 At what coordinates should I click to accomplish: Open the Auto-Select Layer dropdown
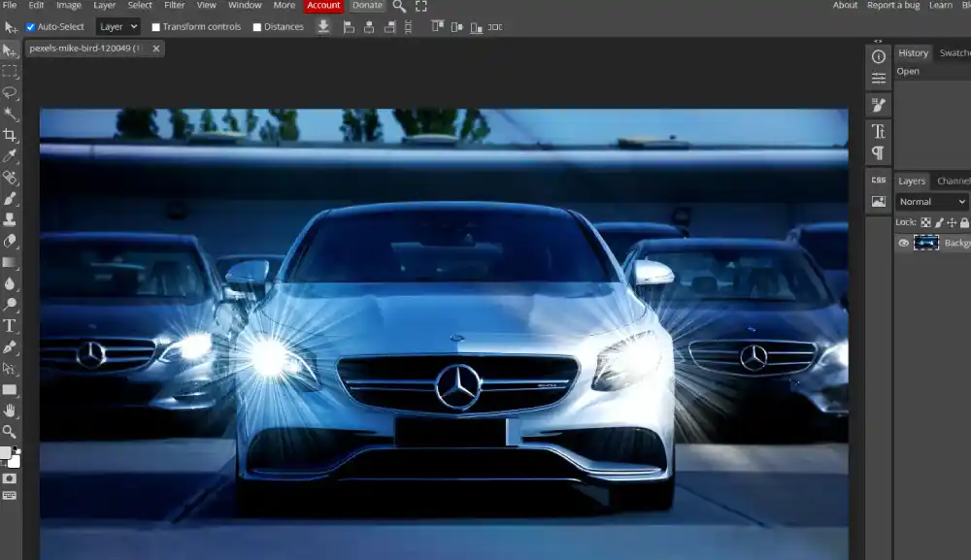(x=117, y=27)
